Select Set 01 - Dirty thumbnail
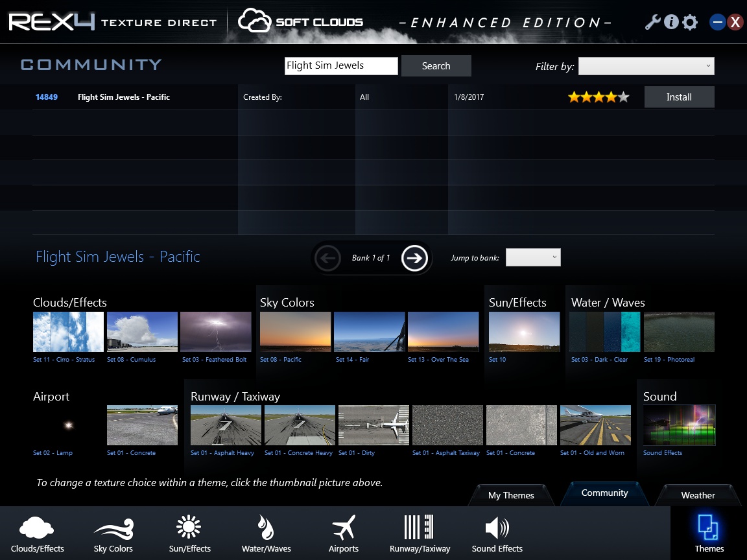This screenshot has height=560, width=747. point(373,425)
